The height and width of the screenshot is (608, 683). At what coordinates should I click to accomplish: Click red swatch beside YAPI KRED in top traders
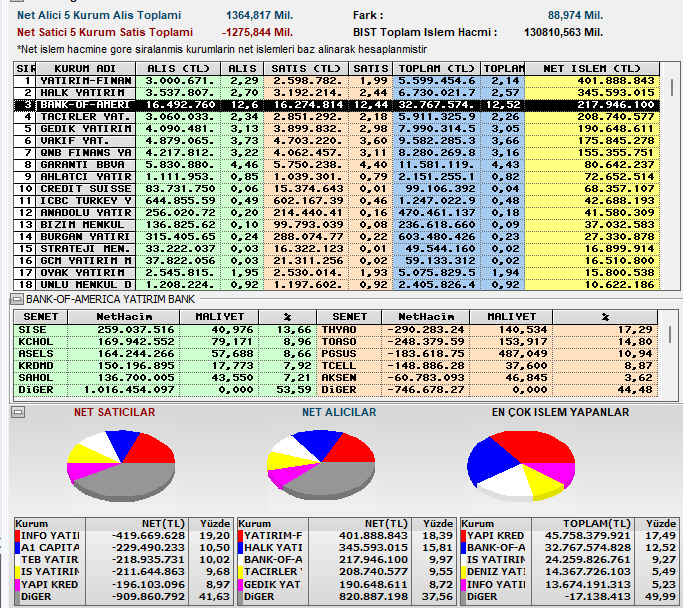point(464,536)
